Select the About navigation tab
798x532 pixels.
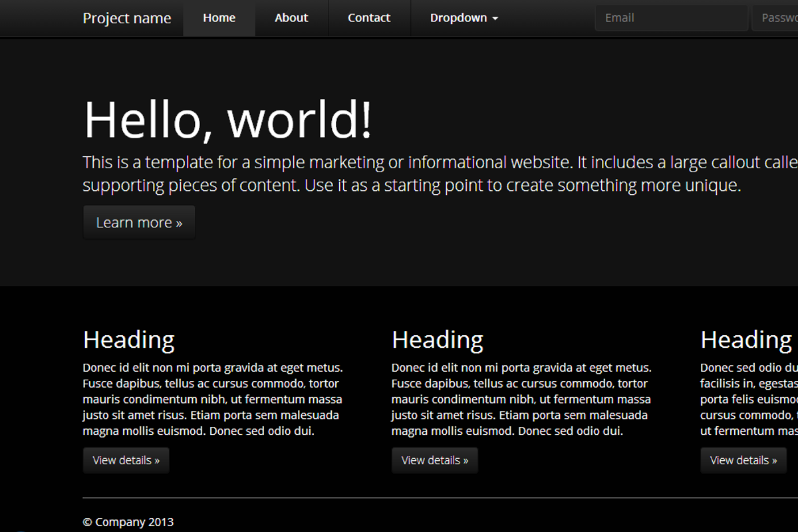[x=291, y=18]
